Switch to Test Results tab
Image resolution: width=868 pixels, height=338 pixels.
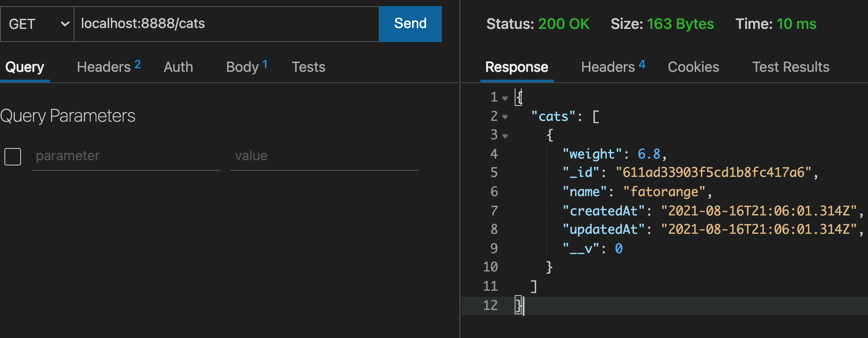(x=790, y=67)
